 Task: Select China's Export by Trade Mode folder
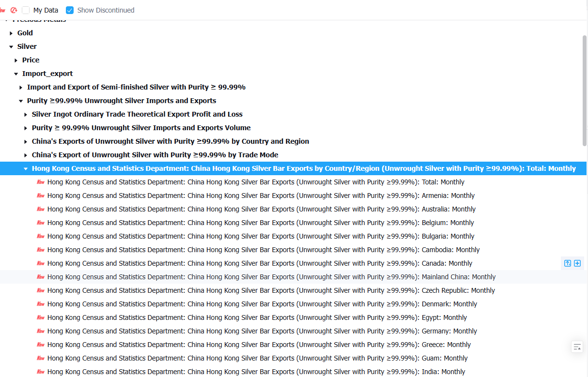[155, 155]
